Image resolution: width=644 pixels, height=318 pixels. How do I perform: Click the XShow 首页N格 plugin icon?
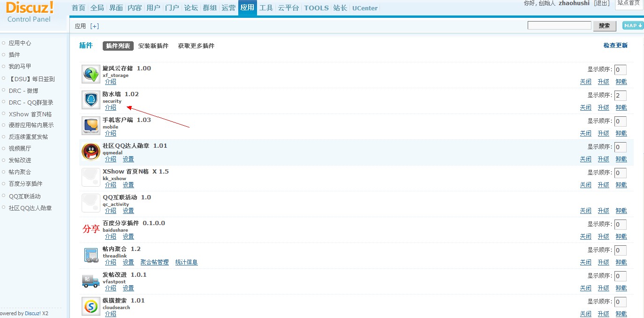(91, 178)
